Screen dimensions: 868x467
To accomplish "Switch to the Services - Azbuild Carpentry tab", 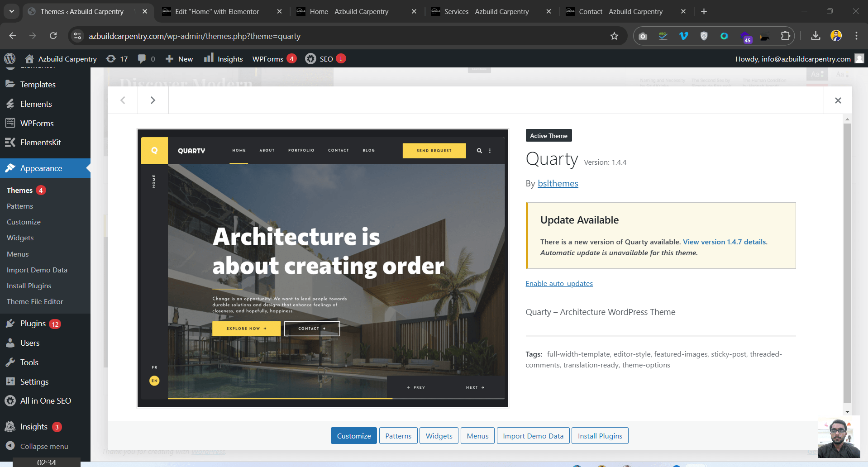I will click(x=486, y=12).
